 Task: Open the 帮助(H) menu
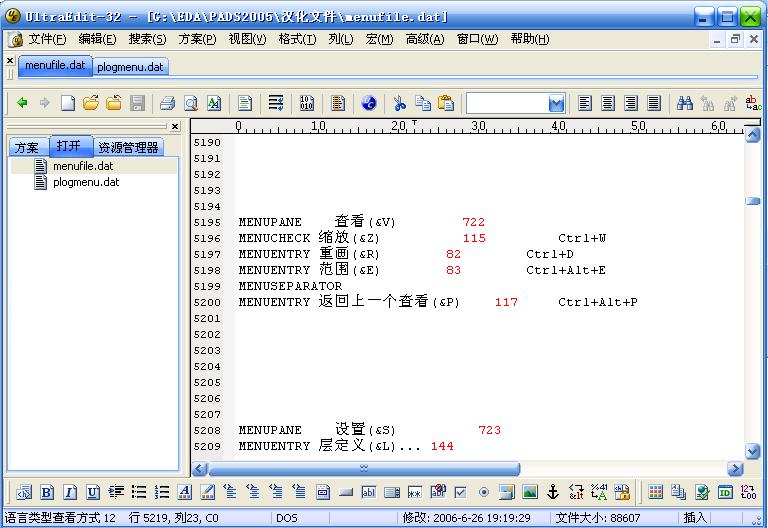tap(529, 39)
